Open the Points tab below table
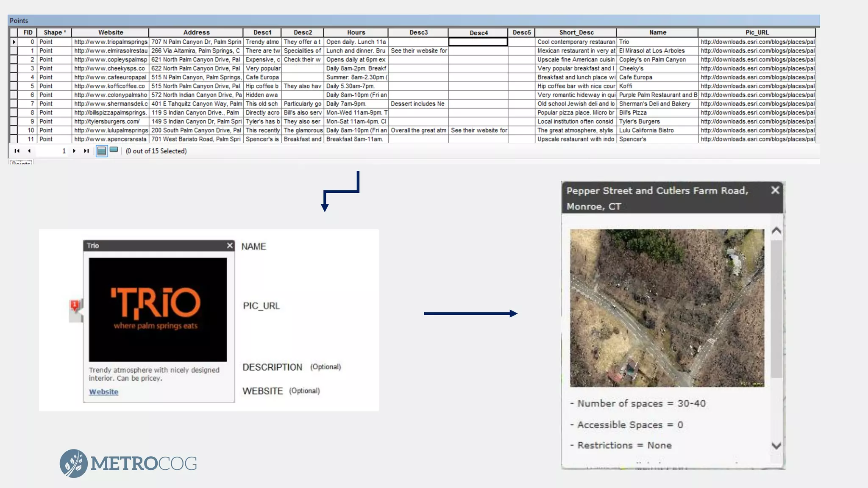Screen dimensions: 868x488 [x=21, y=163]
